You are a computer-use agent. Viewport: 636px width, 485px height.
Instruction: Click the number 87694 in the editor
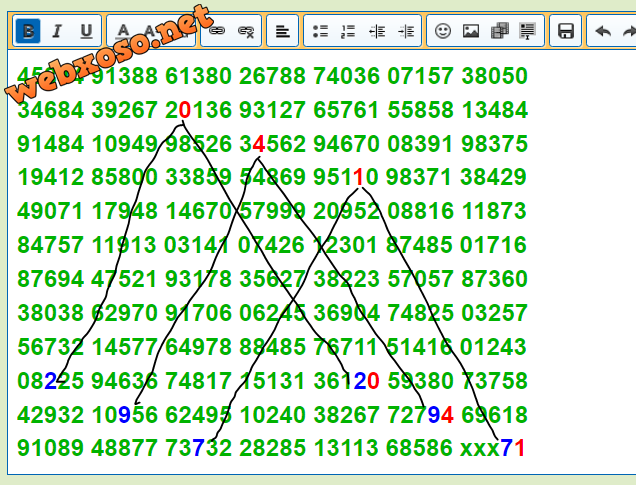50,279
